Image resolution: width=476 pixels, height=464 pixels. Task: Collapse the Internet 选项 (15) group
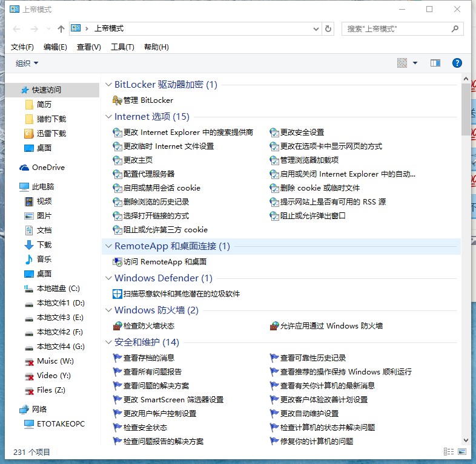click(x=108, y=117)
